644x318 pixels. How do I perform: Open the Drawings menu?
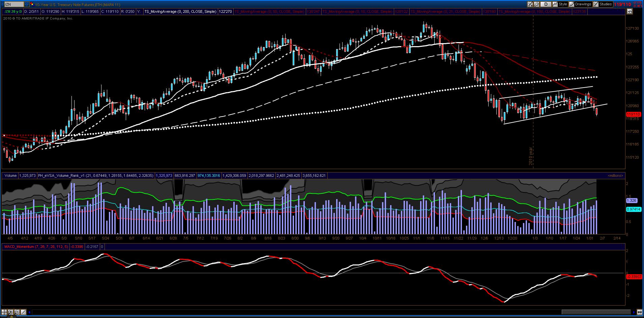click(581, 4)
